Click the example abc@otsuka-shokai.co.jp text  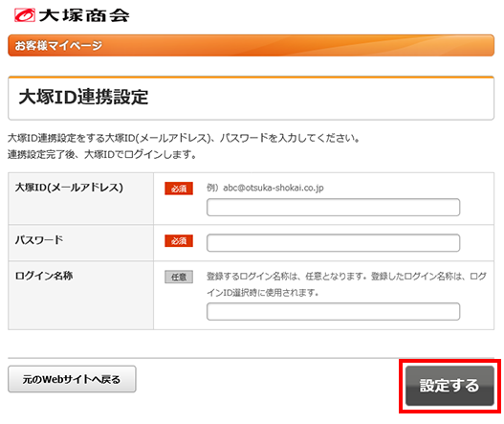pos(265,188)
